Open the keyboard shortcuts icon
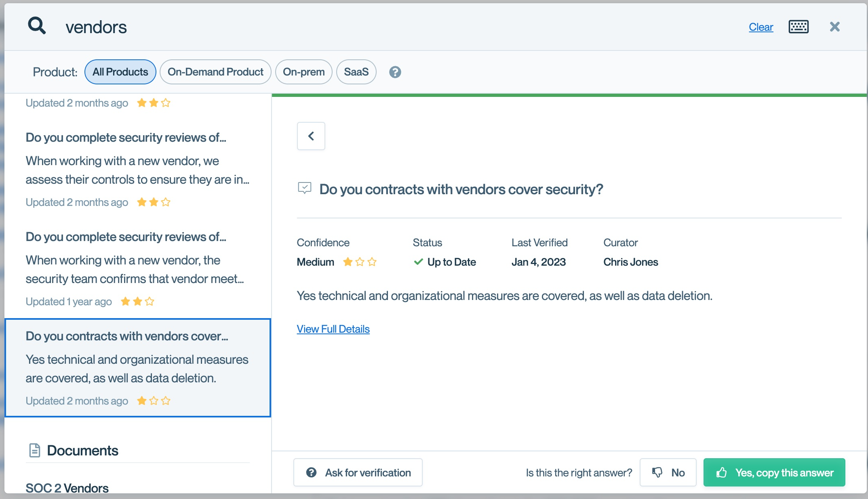This screenshot has height=499, width=868. 798,27
